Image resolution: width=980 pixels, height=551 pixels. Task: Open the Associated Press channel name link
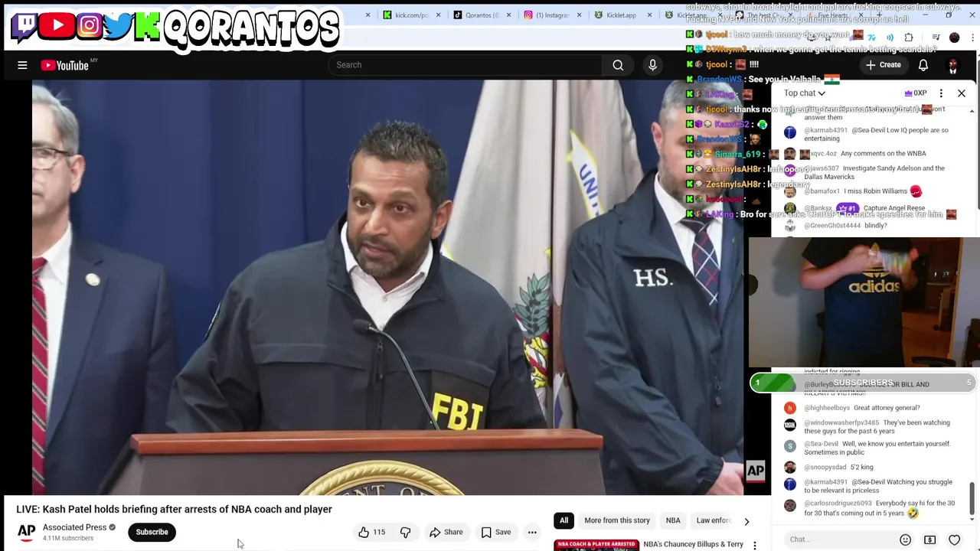[74, 527]
